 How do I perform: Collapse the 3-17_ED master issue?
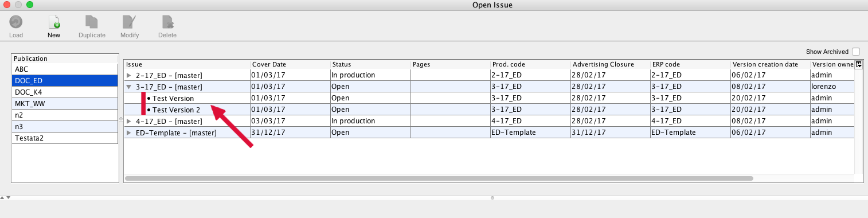tap(129, 87)
